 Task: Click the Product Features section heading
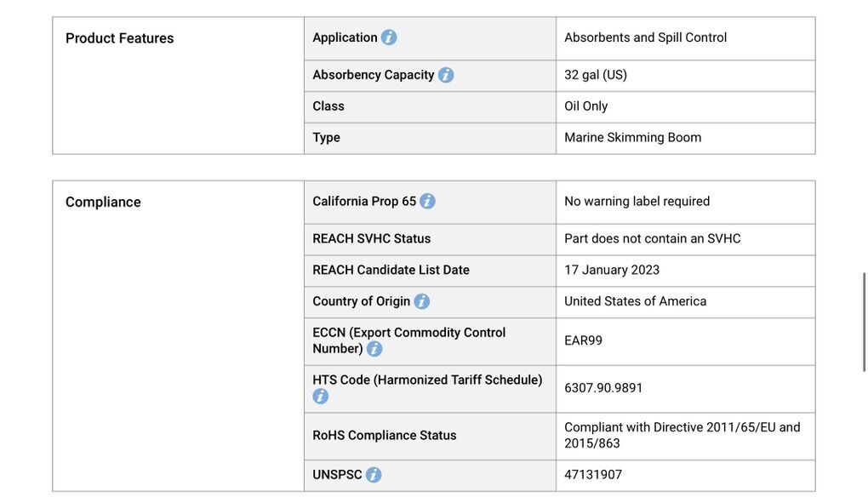click(x=119, y=38)
